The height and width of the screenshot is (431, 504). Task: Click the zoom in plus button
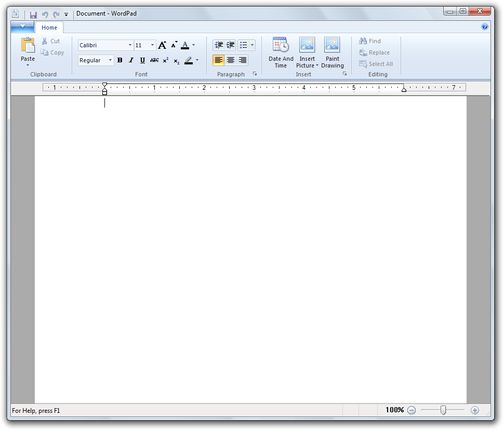tap(475, 410)
